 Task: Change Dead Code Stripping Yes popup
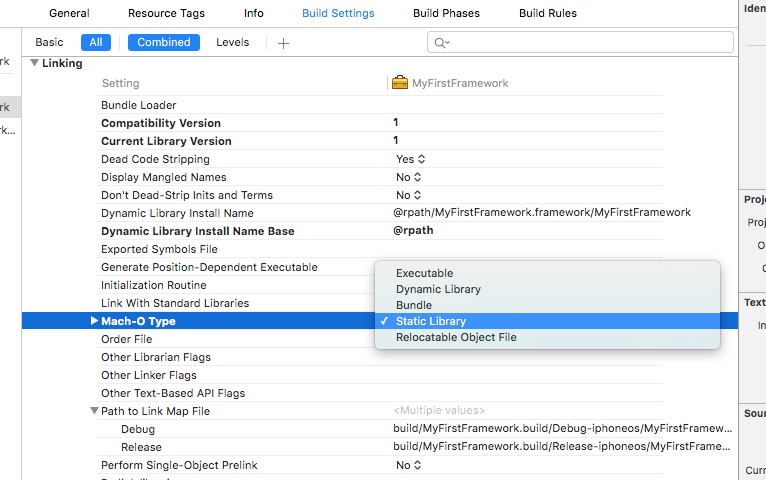click(x=410, y=159)
